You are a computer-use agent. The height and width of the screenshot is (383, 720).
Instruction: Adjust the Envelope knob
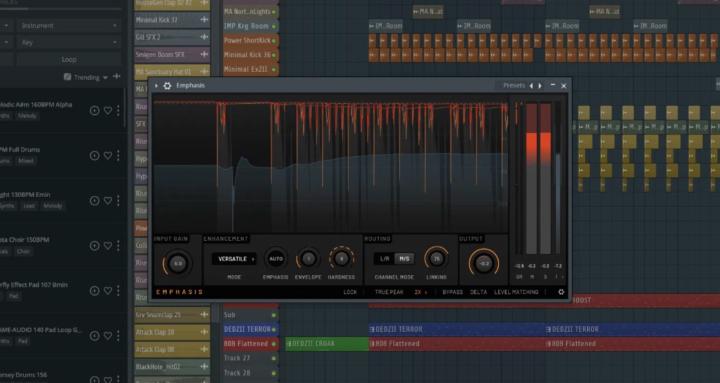click(308, 259)
